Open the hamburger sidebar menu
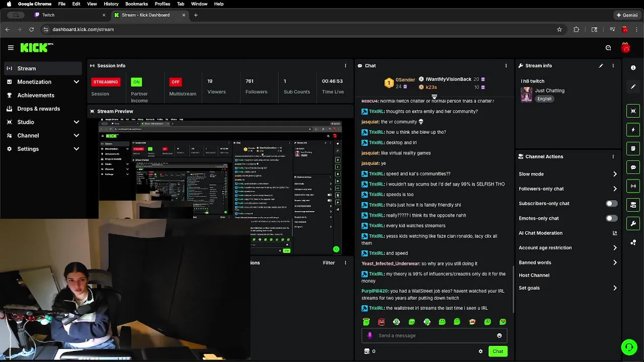The height and width of the screenshot is (362, 644). (x=11, y=48)
